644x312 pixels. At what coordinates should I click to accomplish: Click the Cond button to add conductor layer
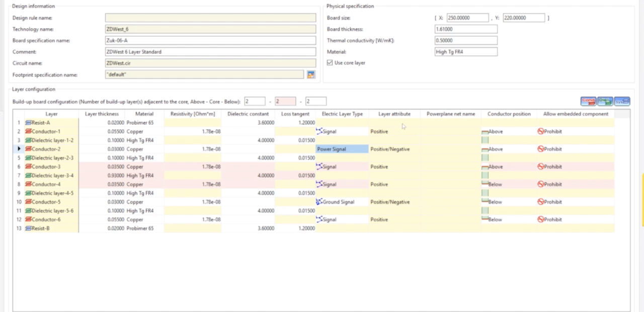pyautogui.click(x=588, y=101)
